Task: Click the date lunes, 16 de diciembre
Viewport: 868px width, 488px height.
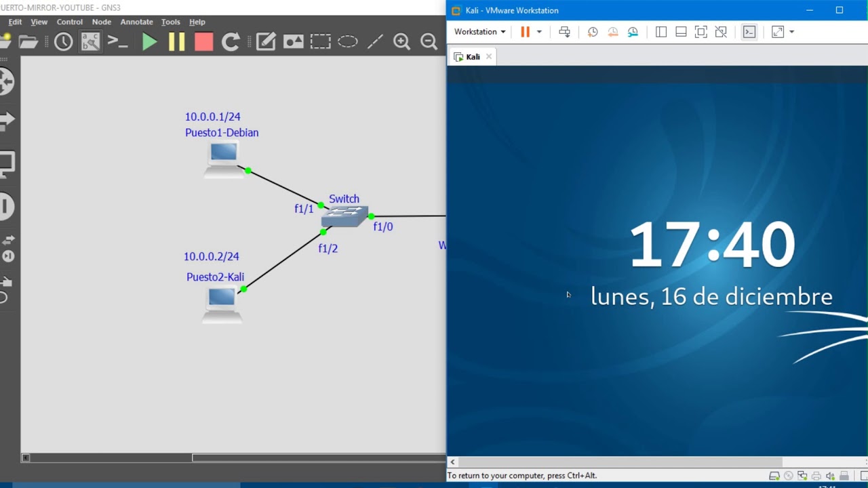Action: (711, 296)
